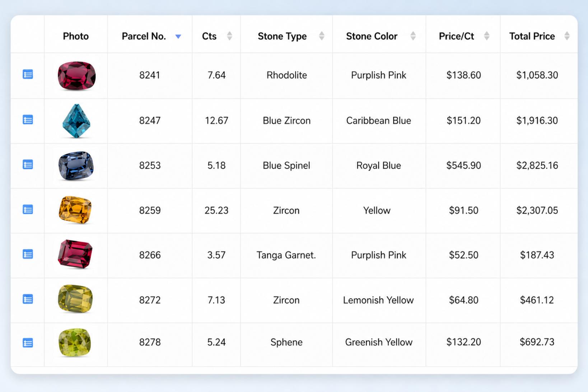
Task: Open details for parcel 8278 Sphene
Action: (x=28, y=343)
